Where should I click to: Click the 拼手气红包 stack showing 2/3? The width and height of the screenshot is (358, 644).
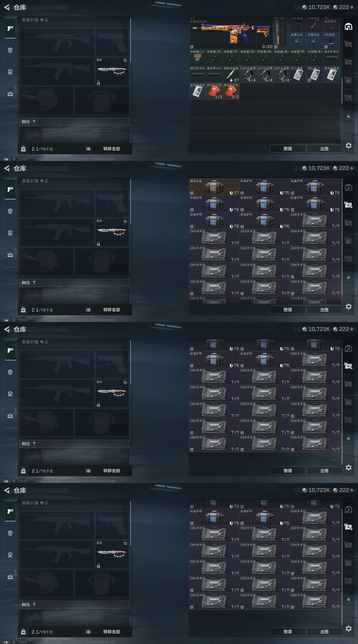[231, 91]
